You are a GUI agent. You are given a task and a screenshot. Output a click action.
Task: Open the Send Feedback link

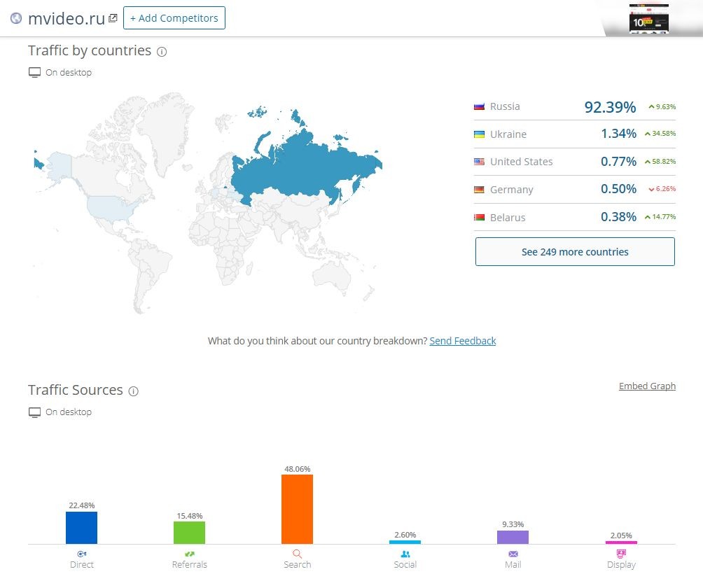tap(463, 341)
